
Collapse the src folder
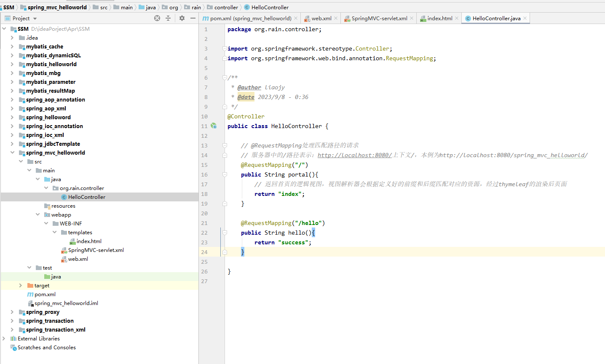coord(21,161)
